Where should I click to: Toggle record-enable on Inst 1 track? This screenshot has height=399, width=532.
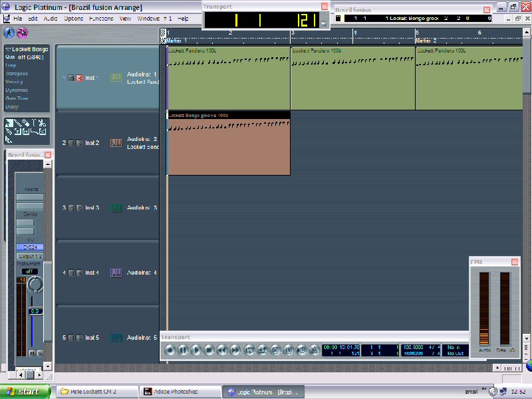click(79, 78)
